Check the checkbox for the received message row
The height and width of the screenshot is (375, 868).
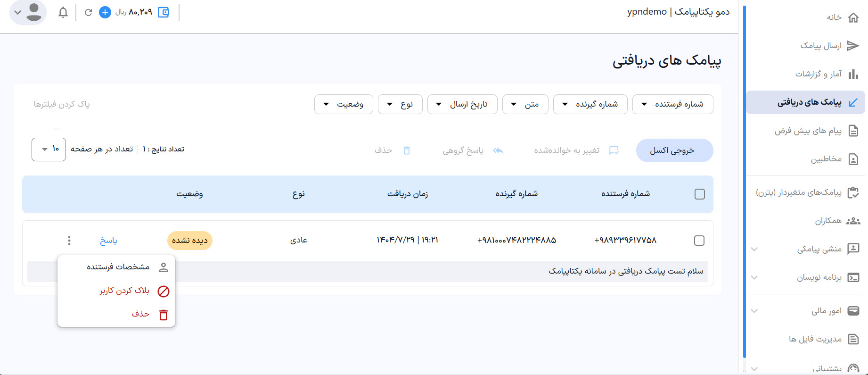tap(699, 241)
